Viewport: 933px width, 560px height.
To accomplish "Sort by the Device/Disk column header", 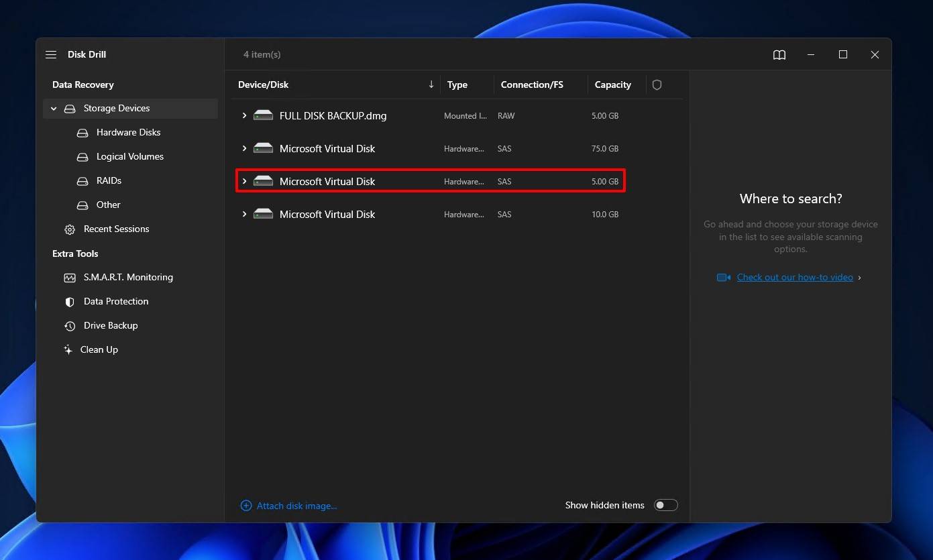I will [263, 85].
